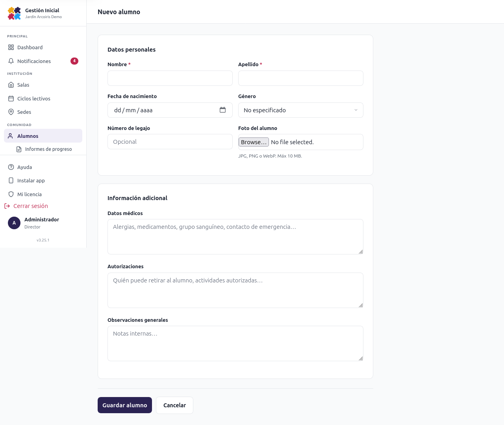This screenshot has height=425, width=504.
Task: Click the Instalar app phone icon
Action: coord(11,180)
